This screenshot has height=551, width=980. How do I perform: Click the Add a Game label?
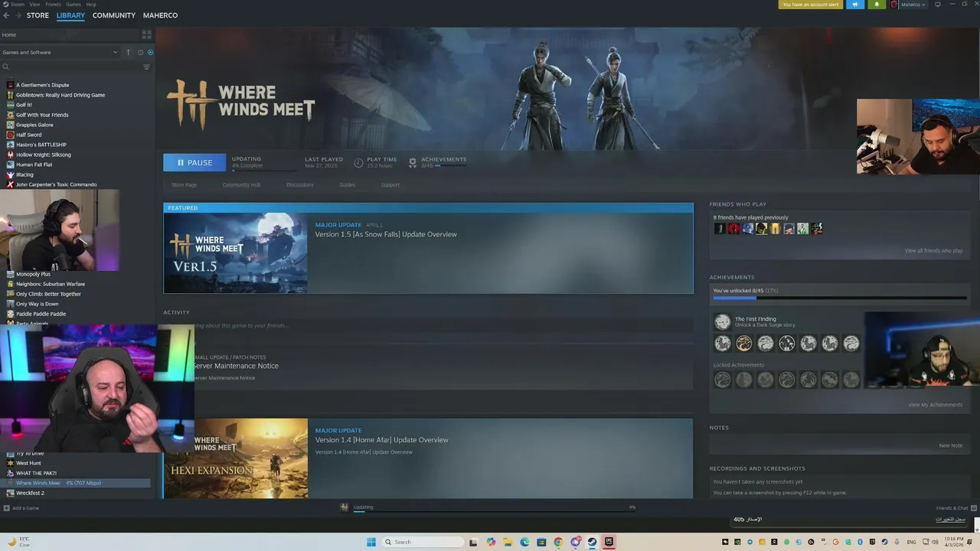(26, 508)
